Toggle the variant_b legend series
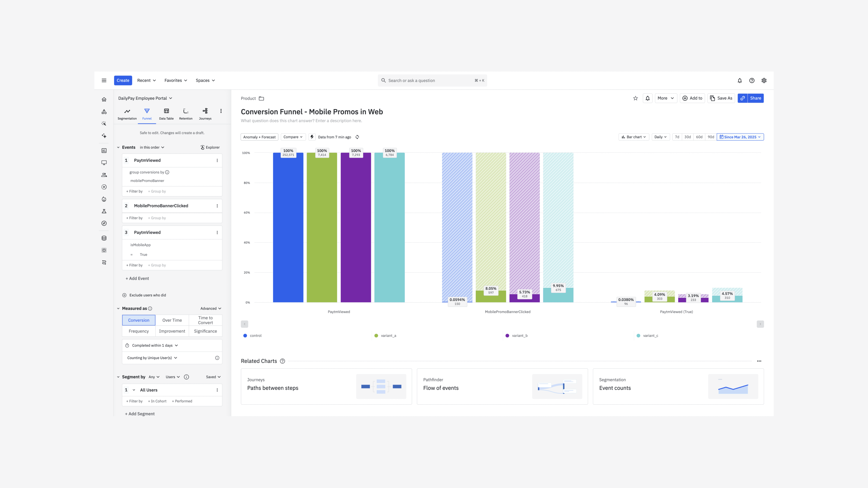This screenshot has width=868, height=488. click(x=519, y=336)
